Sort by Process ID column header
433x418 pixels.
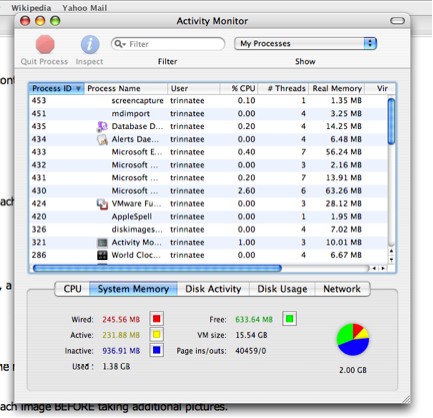tap(56, 88)
